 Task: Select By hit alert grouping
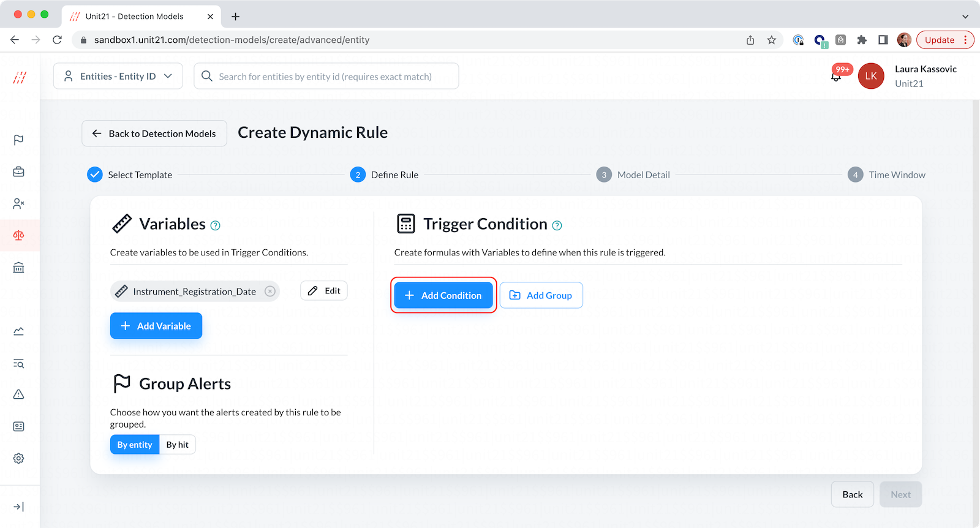pos(178,445)
